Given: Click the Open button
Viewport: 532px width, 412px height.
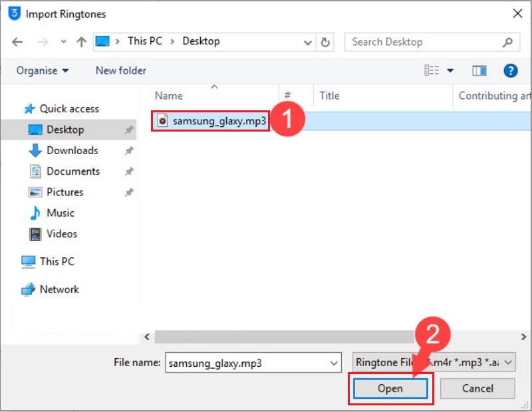Looking at the screenshot, I should (390, 388).
